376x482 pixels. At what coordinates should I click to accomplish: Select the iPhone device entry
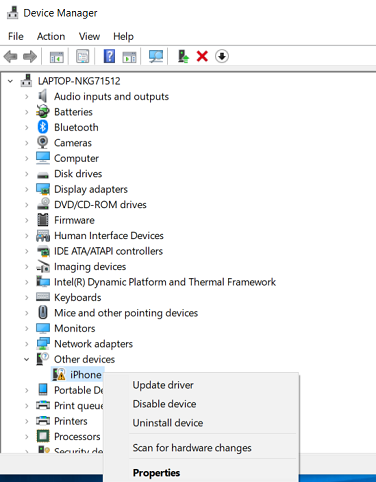point(86,375)
